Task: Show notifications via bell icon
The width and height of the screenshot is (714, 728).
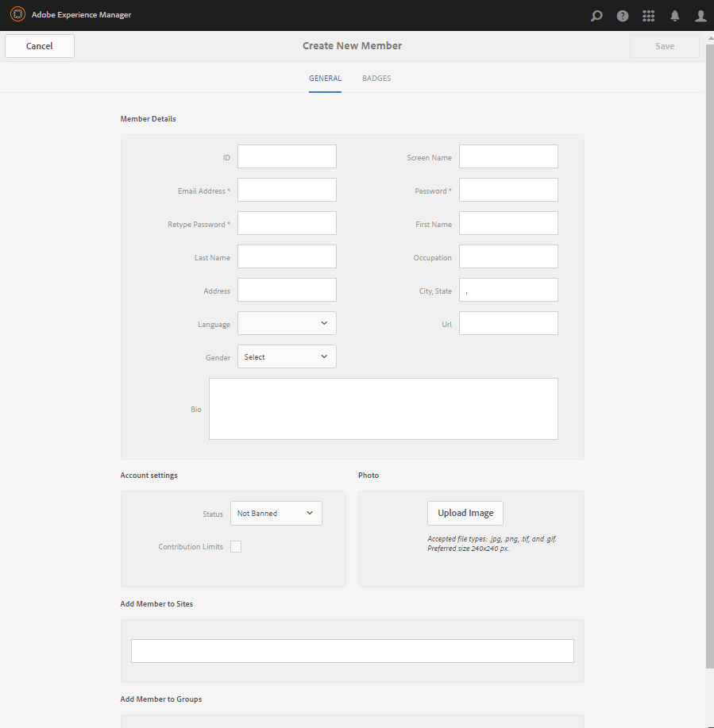Action: [674, 16]
